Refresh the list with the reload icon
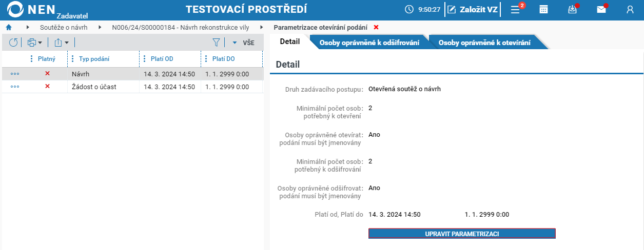The image size is (644, 250). 13,43
